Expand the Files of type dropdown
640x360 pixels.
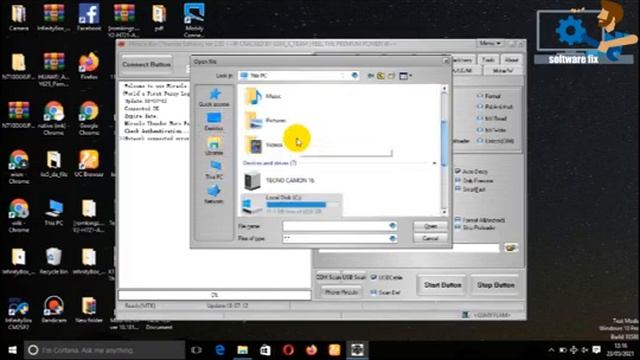[392, 238]
